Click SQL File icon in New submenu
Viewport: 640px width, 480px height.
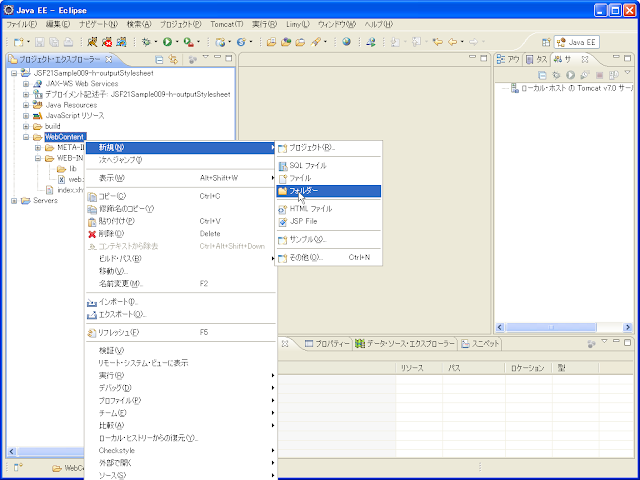(x=282, y=166)
